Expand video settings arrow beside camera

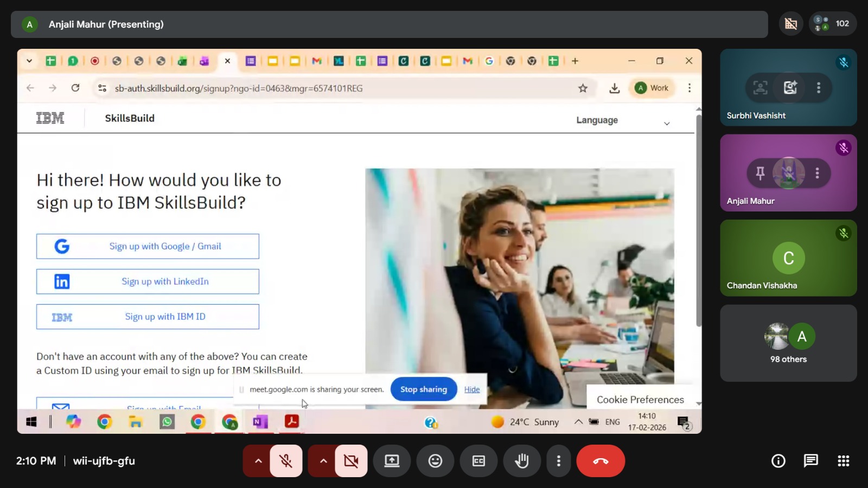coord(323,461)
